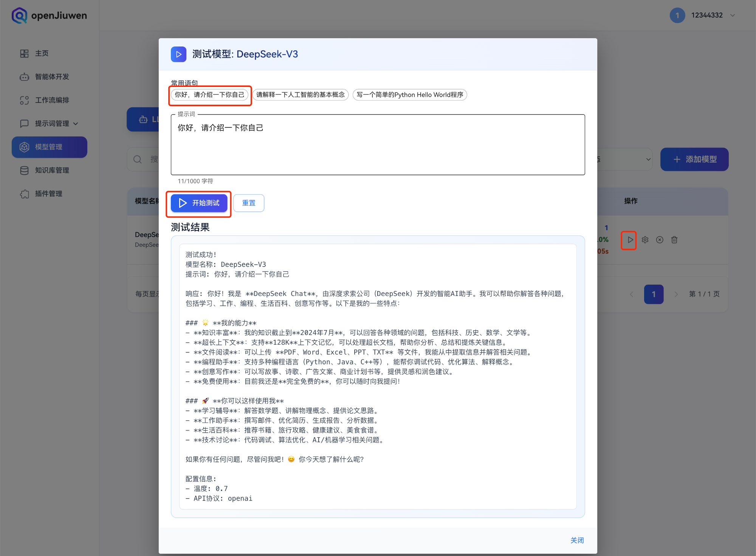Click the disable circle icon in operations column
This screenshot has height=556, width=756.
click(x=660, y=240)
